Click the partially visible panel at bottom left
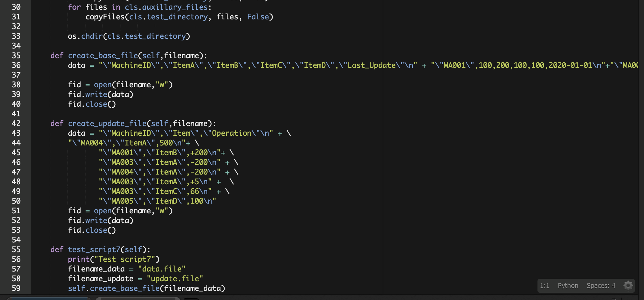The width and height of the screenshot is (644, 300). pos(49,298)
